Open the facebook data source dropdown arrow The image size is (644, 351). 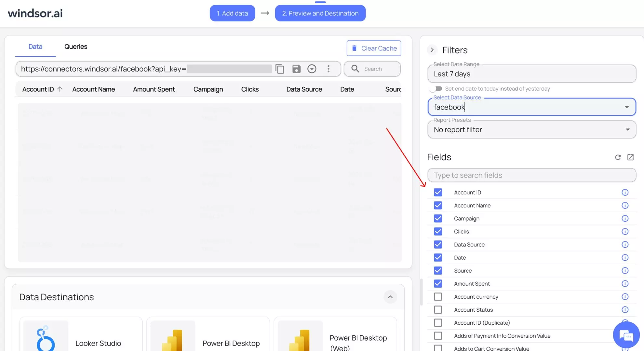point(627,107)
